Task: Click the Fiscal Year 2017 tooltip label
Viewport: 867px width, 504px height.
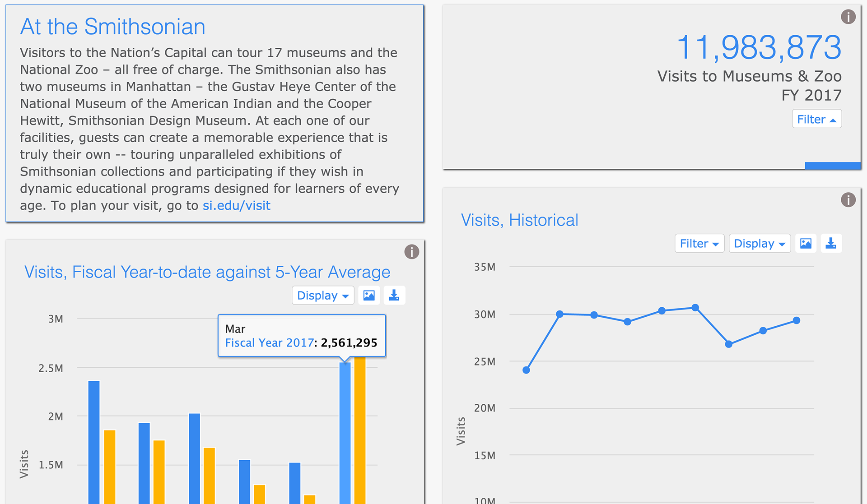Action: tap(269, 343)
